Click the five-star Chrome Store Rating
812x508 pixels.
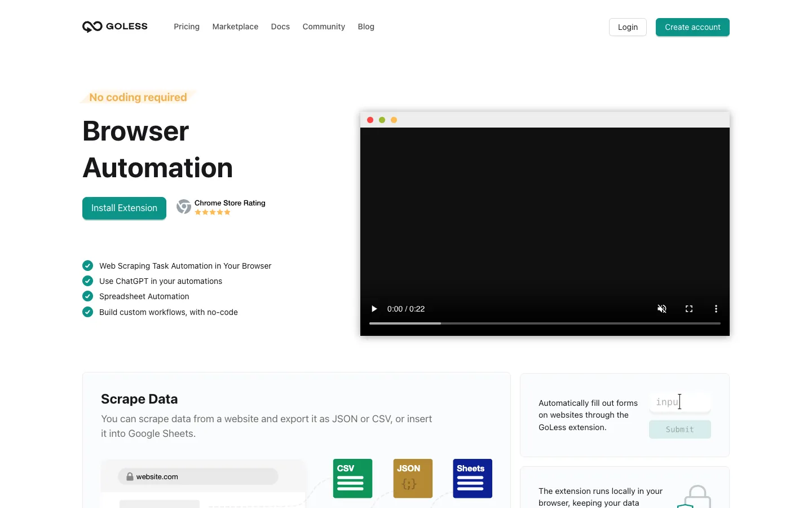[213, 212]
